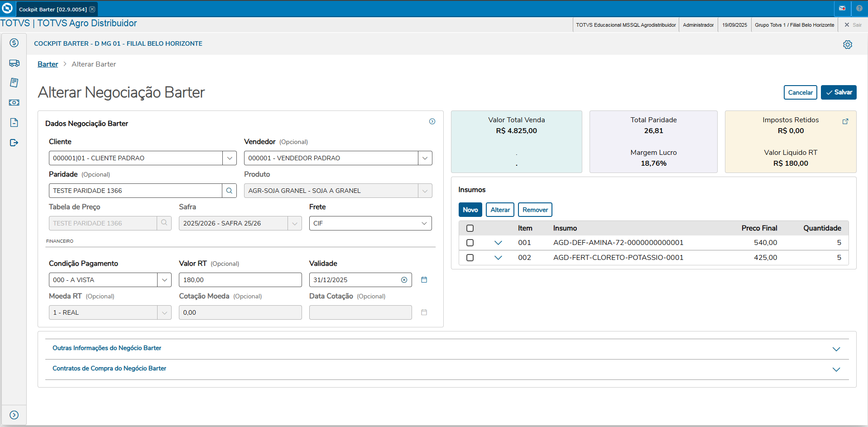Open the delivery truck sidebar icon
The height and width of the screenshot is (427, 868).
[x=14, y=63]
